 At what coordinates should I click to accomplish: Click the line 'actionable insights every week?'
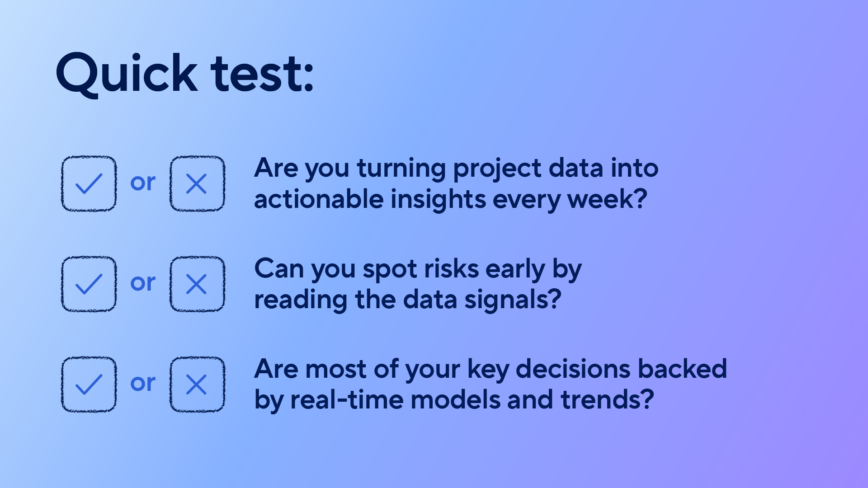click(450, 199)
